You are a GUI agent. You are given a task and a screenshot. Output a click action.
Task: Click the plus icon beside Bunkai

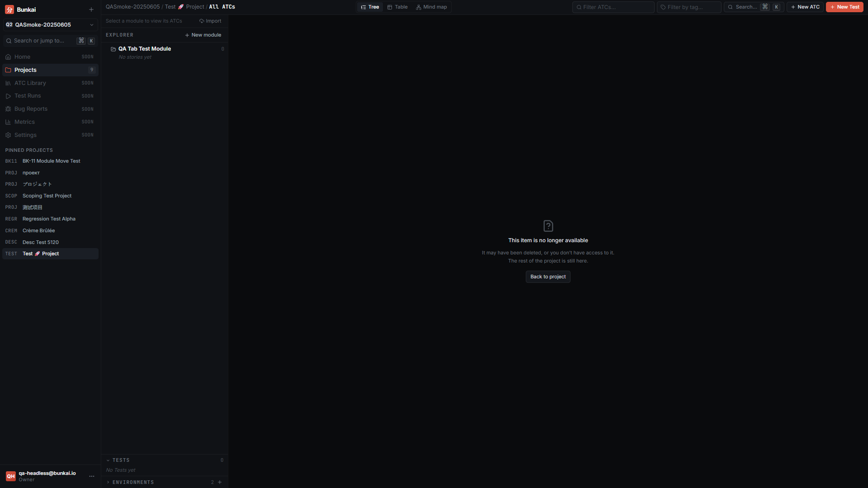click(91, 9)
